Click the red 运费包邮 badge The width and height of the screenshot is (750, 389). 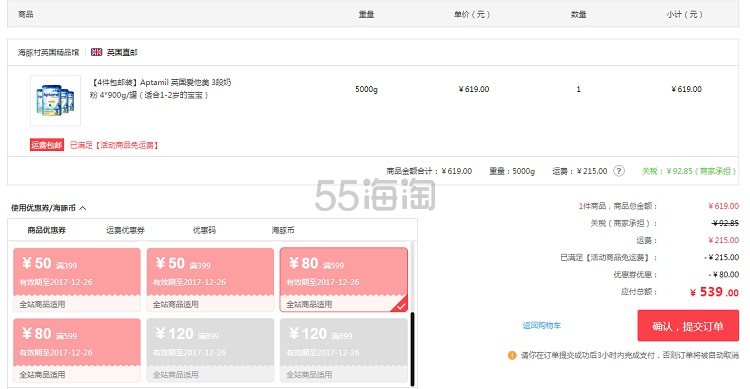tap(47, 145)
